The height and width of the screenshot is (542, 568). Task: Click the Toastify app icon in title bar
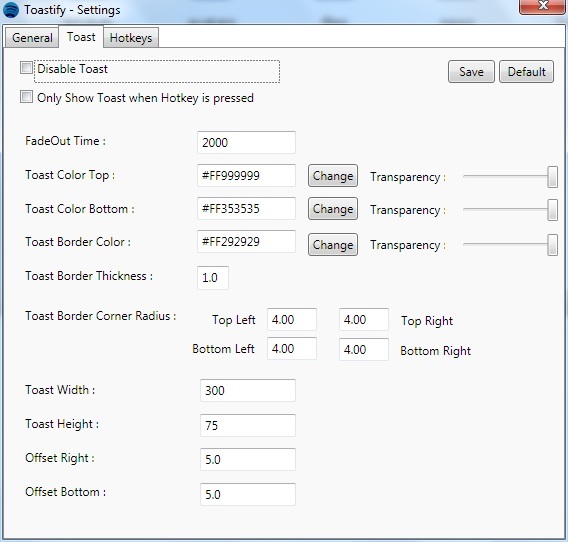coord(11,10)
